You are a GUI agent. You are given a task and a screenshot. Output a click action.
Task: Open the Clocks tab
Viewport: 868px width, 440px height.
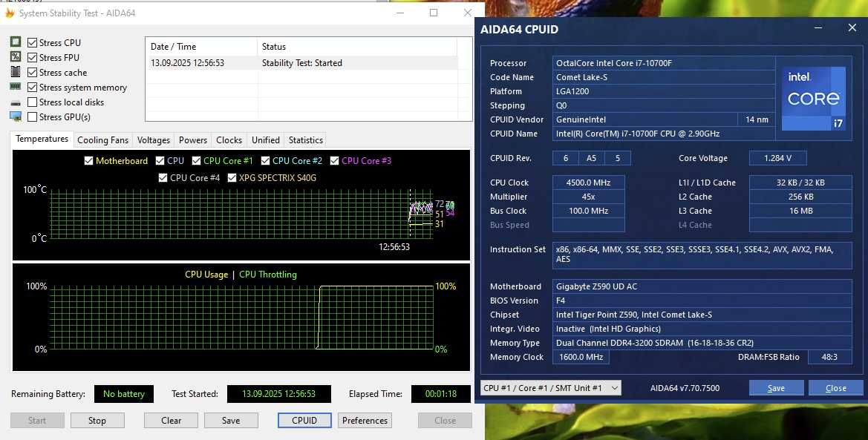pyautogui.click(x=229, y=140)
